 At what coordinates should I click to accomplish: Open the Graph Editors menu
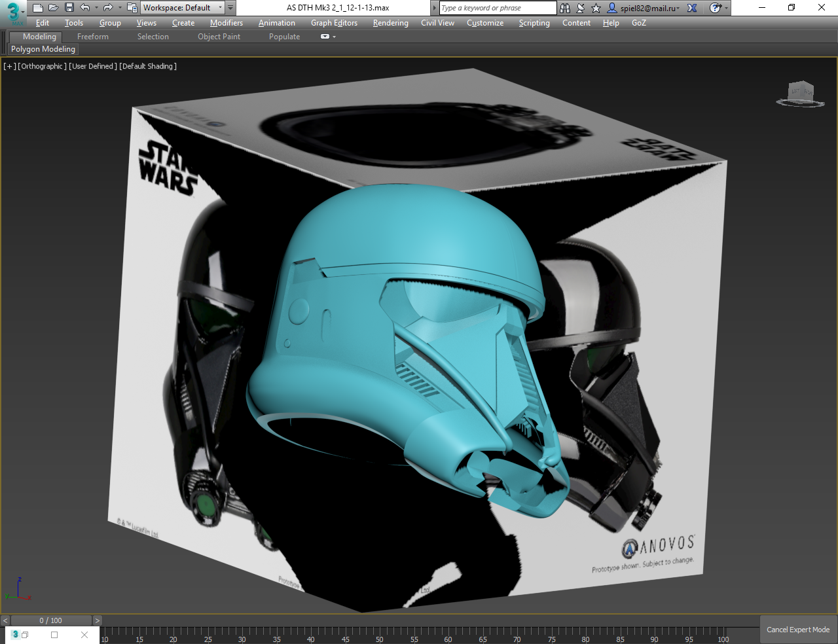coord(334,23)
